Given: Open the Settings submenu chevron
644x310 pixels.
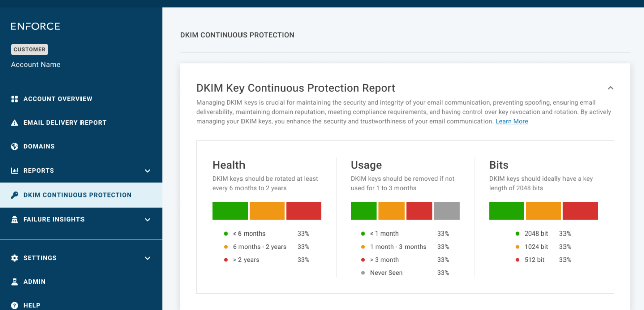Looking at the screenshot, I should click(147, 258).
